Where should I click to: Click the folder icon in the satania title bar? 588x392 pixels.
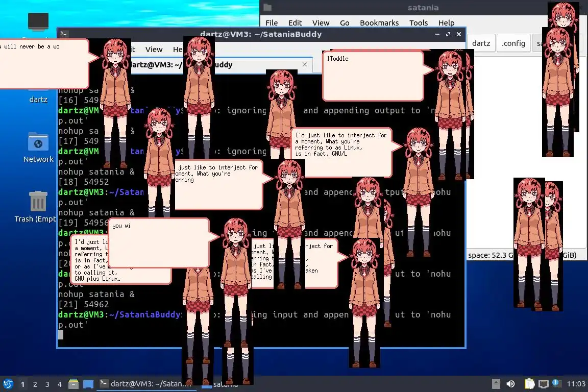267,8
